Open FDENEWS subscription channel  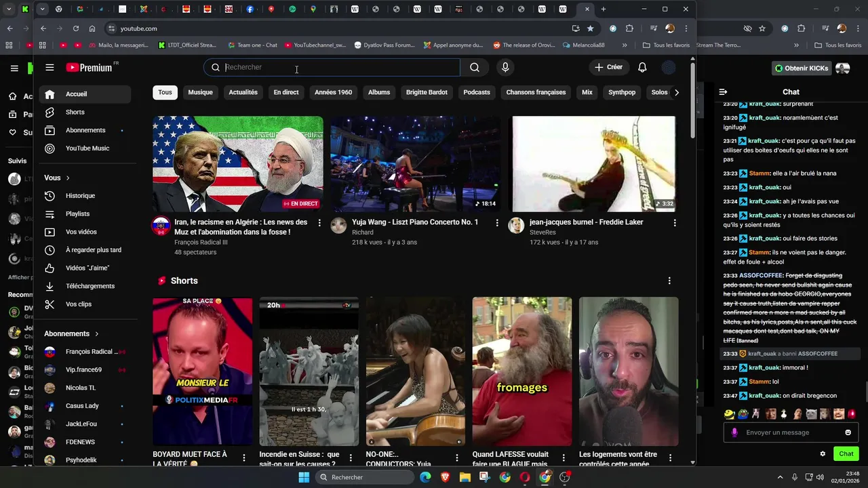tap(85, 442)
